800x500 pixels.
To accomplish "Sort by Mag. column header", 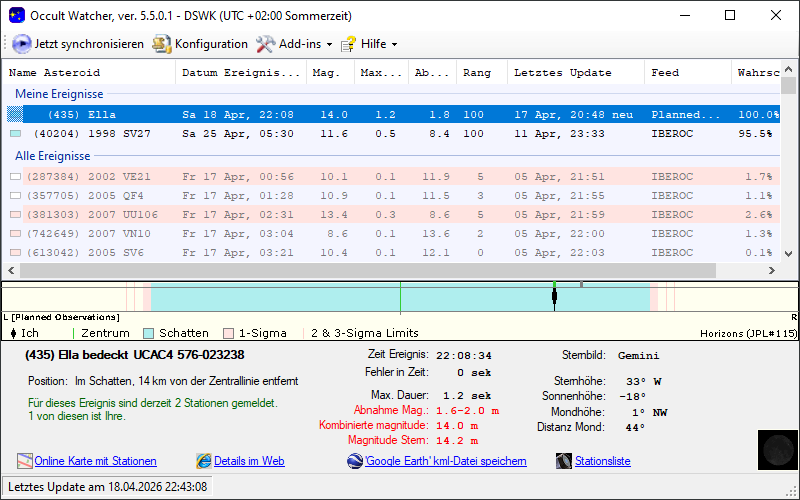I will click(x=330, y=72).
